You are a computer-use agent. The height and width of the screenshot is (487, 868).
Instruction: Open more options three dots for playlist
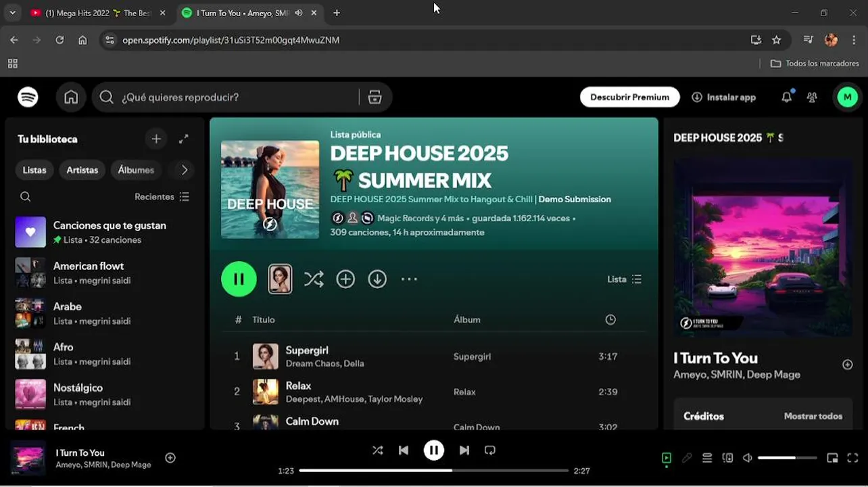409,279
